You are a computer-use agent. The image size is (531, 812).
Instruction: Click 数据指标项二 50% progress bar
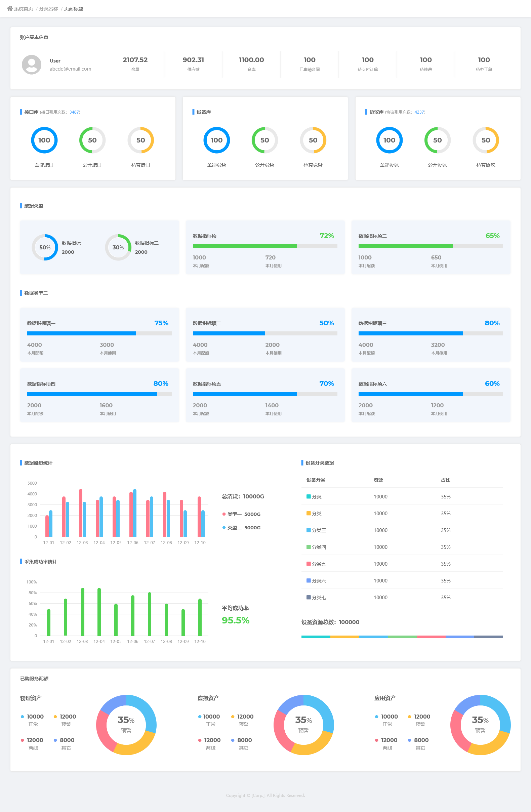click(265, 333)
